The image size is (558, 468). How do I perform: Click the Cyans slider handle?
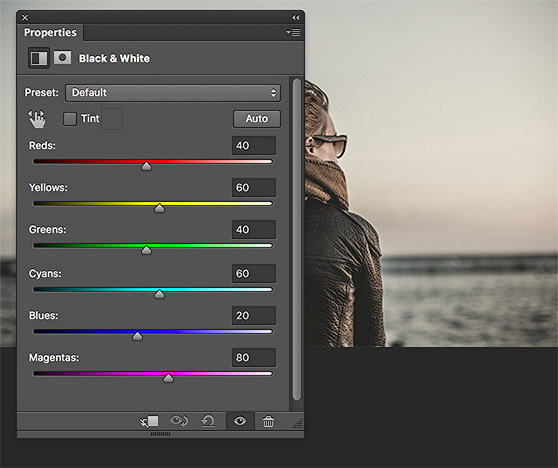point(159,294)
